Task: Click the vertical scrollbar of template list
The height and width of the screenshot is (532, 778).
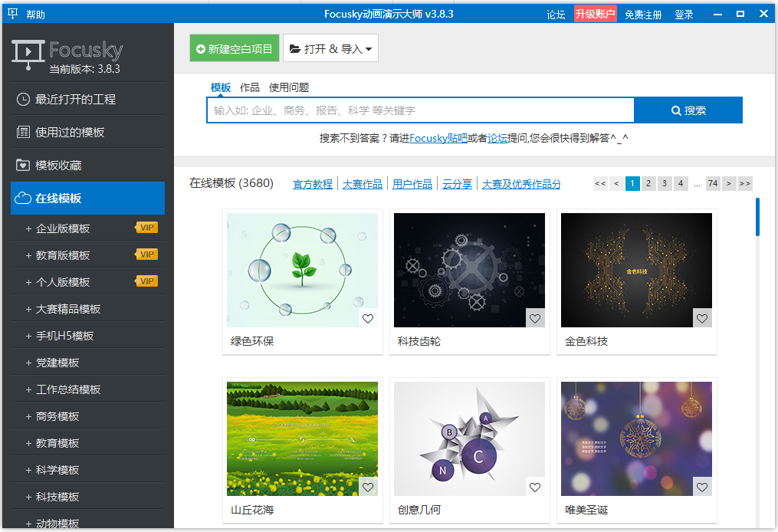Action: coord(757,218)
